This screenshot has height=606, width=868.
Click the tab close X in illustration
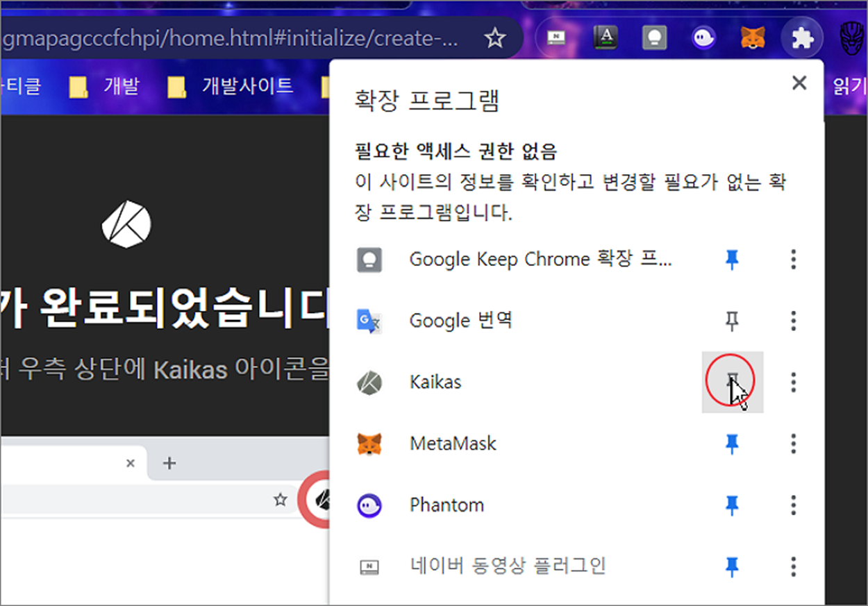130,463
